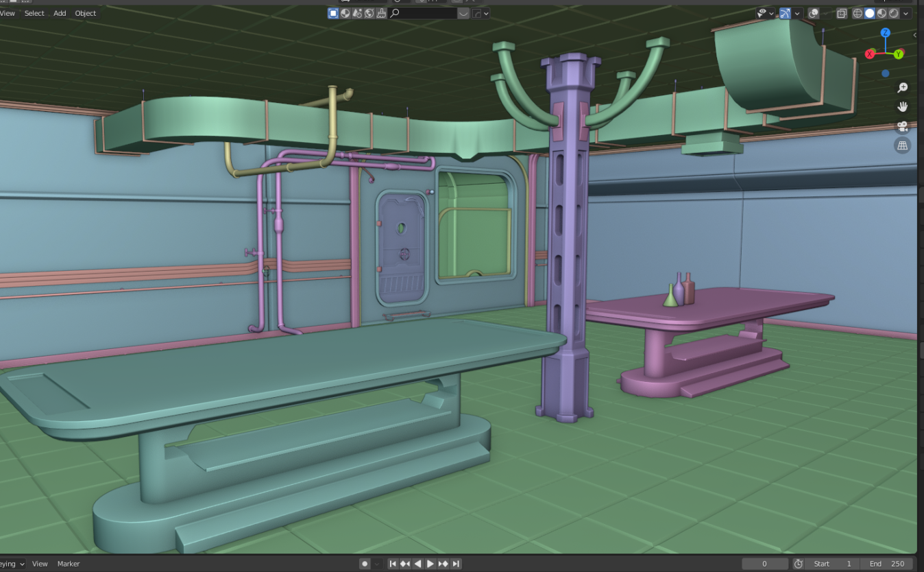This screenshot has width=924, height=572.
Task: Toggle preview range stopwatch icon
Action: 799,564
